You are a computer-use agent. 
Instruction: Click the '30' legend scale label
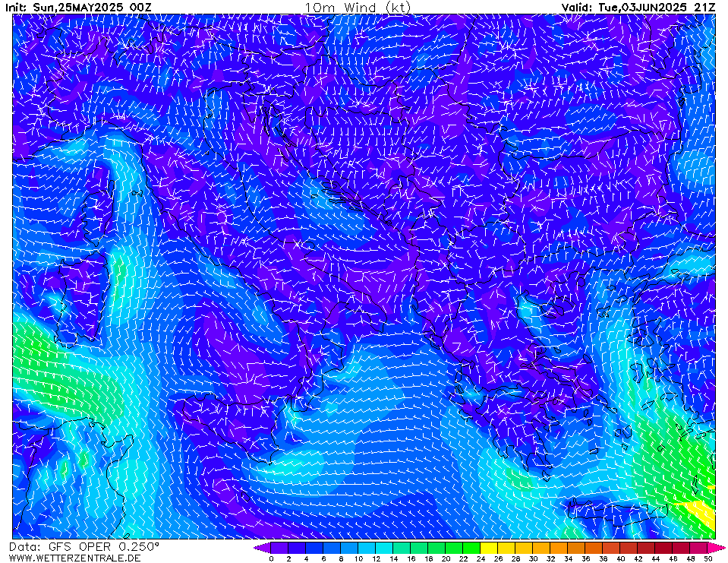click(533, 558)
